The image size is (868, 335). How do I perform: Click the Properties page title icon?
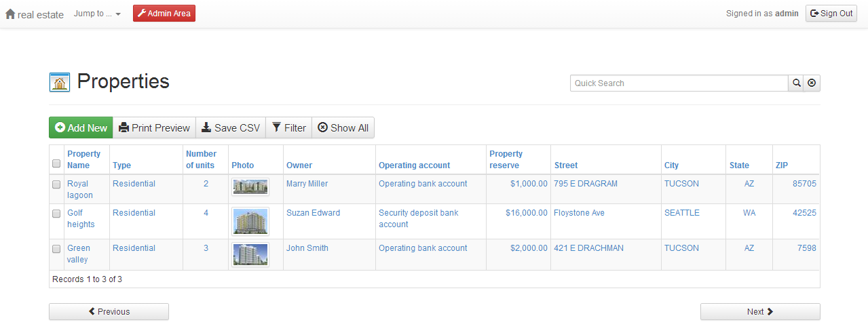point(60,82)
